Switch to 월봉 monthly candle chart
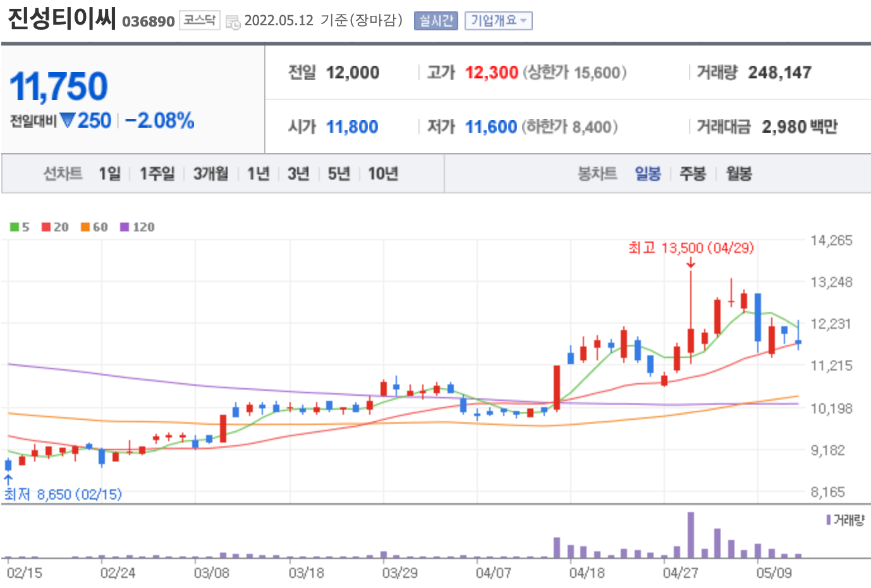The width and height of the screenshot is (871, 588). click(739, 173)
